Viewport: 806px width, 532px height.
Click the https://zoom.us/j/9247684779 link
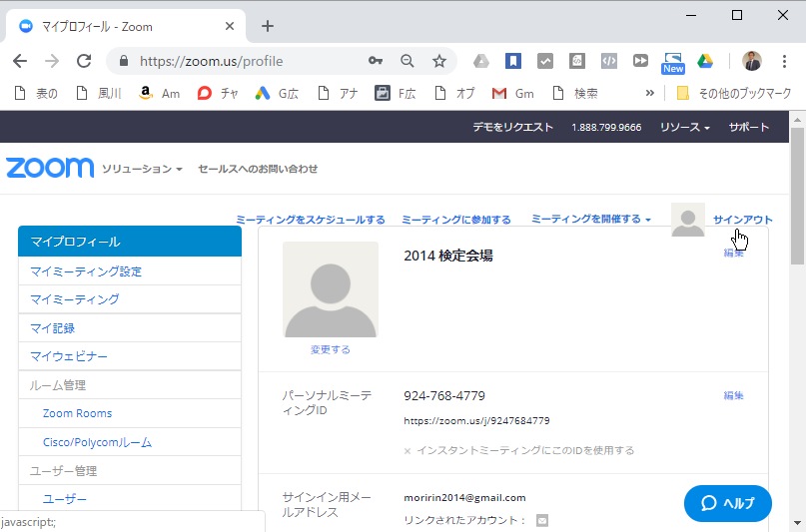(476, 421)
